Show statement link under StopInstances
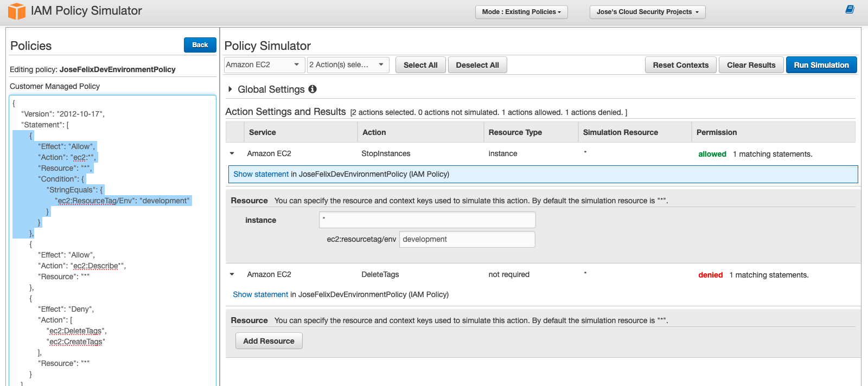 pyautogui.click(x=261, y=174)
